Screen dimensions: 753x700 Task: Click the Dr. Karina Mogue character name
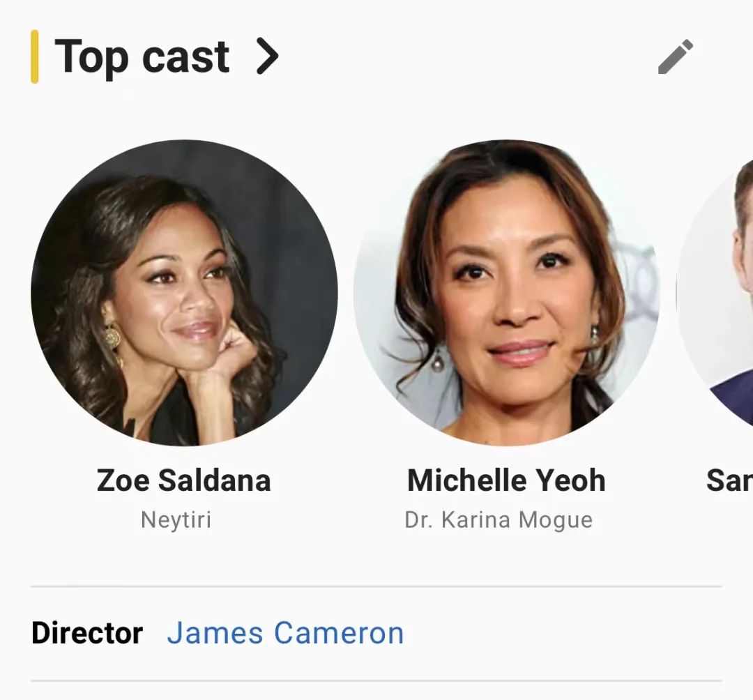click(499, 520)
